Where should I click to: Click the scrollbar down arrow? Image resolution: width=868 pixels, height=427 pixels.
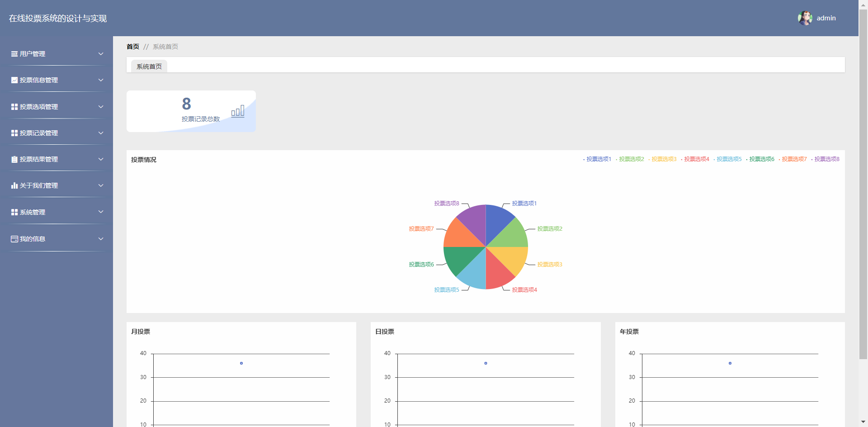(x=863, y=422)
